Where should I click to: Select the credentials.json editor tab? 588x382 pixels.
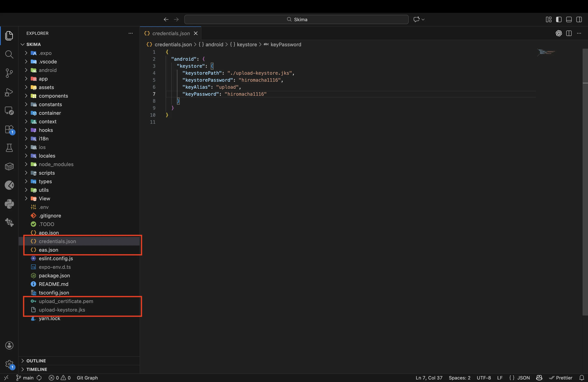(x=171, y=33)
